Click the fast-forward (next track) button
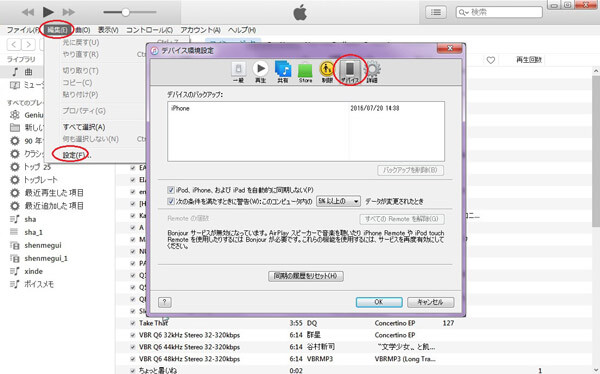This screenshot has height=374, width=600. tap(68, 12)
